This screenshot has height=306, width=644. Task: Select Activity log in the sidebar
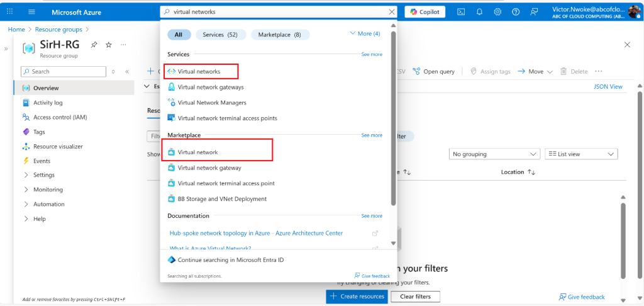[48, 103]
